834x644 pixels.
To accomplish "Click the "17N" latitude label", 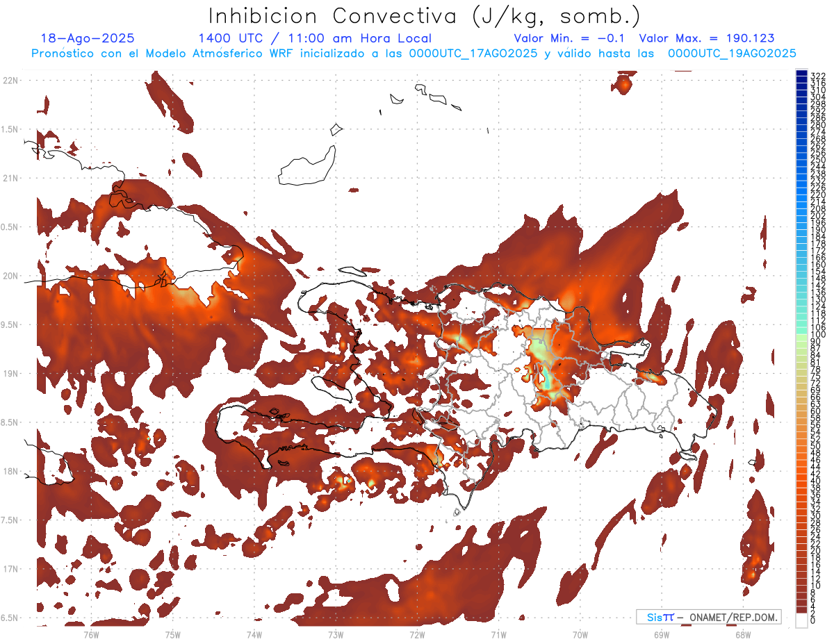I will tap(10, 569).
